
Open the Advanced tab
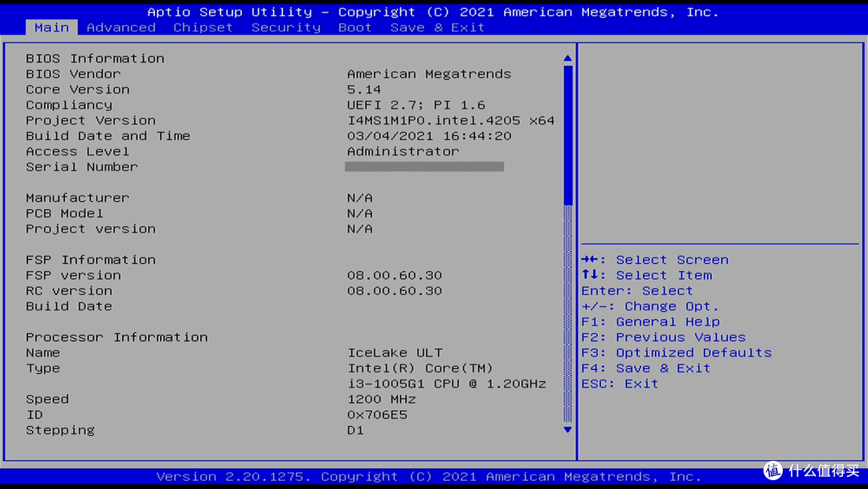click(121, 27)
